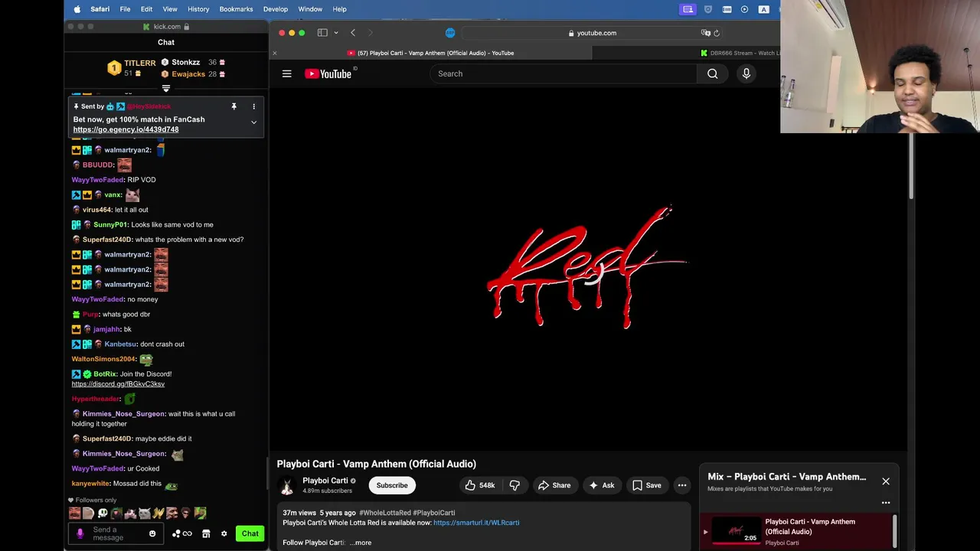
Task: Open the History menu
Action: click(198, 9)
